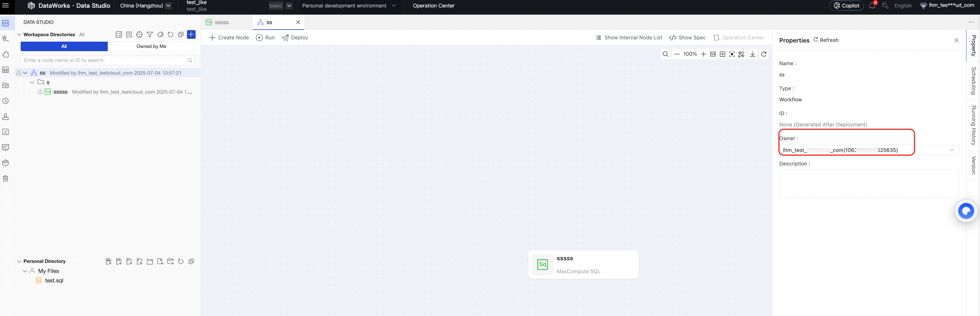
Task: Collapse the Workspace Directories section
Action: point(19,35)
